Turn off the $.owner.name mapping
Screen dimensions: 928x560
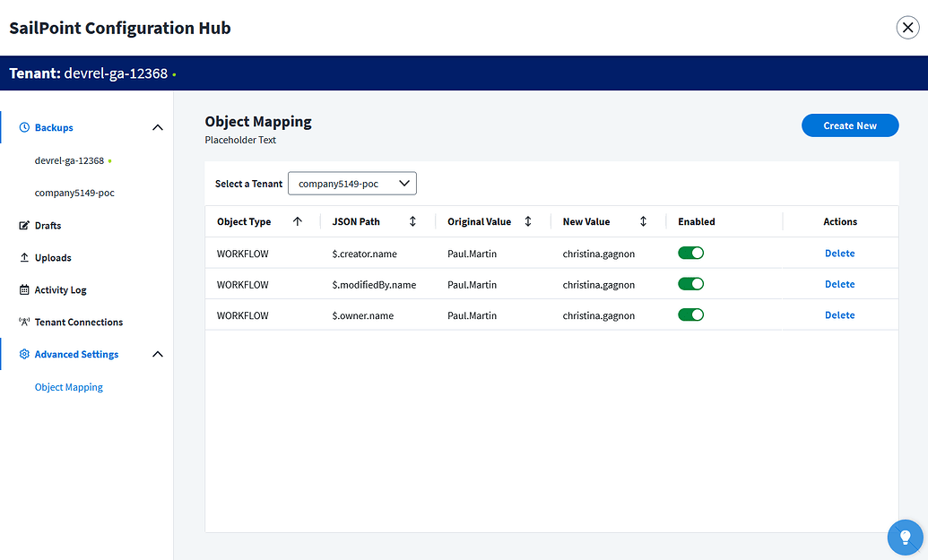690,314
